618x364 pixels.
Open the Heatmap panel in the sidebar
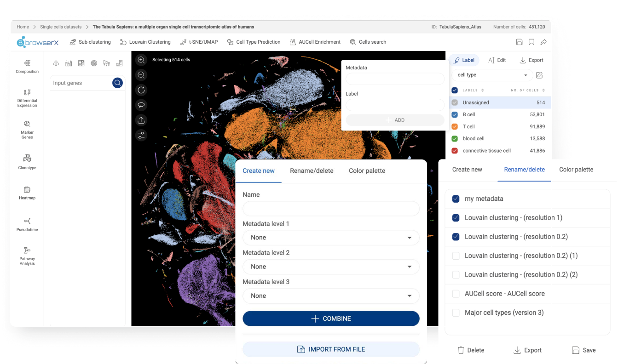coord(27,193)
